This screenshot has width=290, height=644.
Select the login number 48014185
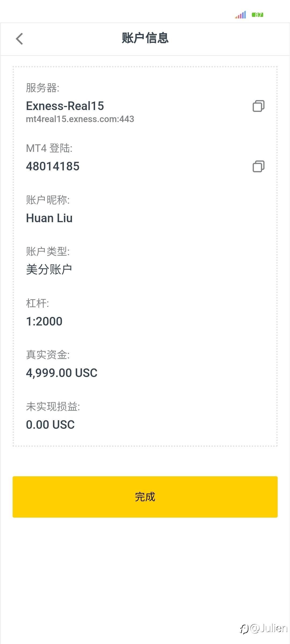53,166
